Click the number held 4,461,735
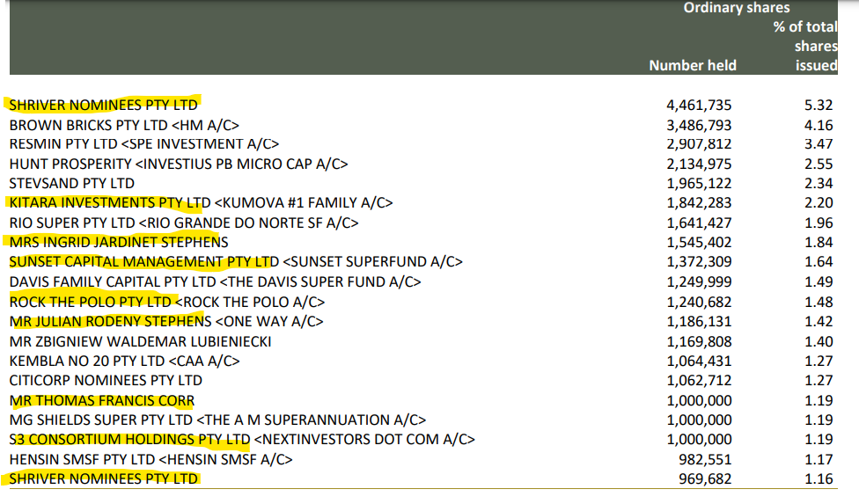Screen dimensions: 859x504 699,105
